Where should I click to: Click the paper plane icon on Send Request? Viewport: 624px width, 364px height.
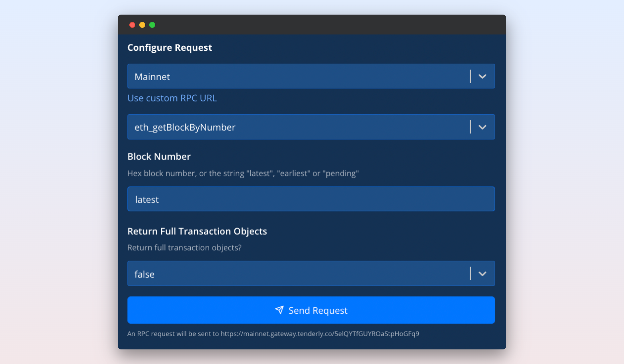(x=279, y=310)
